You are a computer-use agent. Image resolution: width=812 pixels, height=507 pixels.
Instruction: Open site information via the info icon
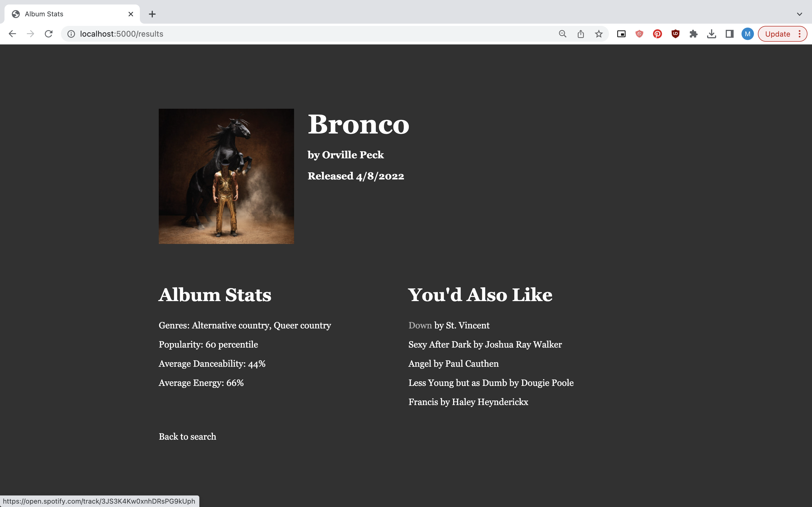71,34
